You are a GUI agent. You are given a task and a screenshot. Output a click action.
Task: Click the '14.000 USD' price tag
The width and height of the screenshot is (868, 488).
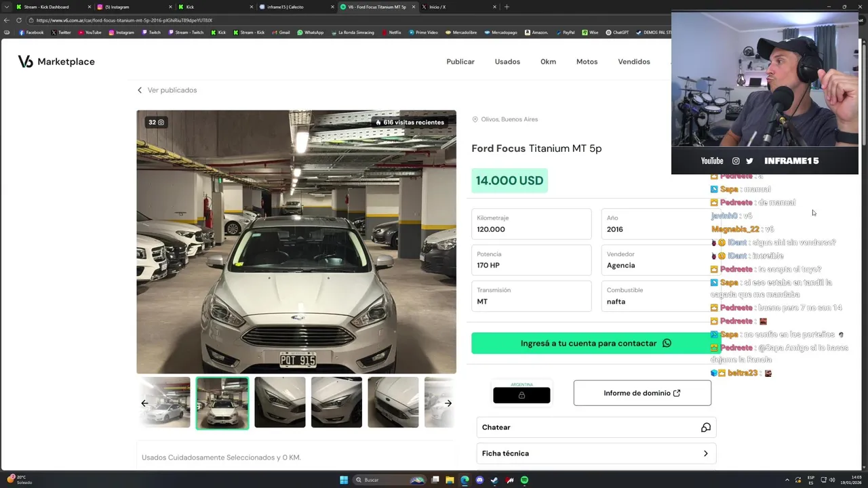pyautogui.click(x=509, y=181)
